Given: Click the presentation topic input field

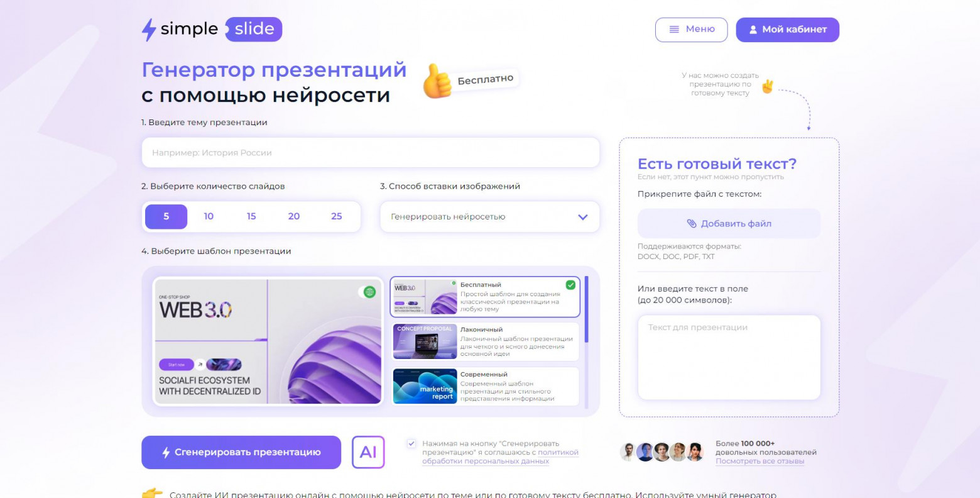Looking at the screenshot, I should coord(371,152).
